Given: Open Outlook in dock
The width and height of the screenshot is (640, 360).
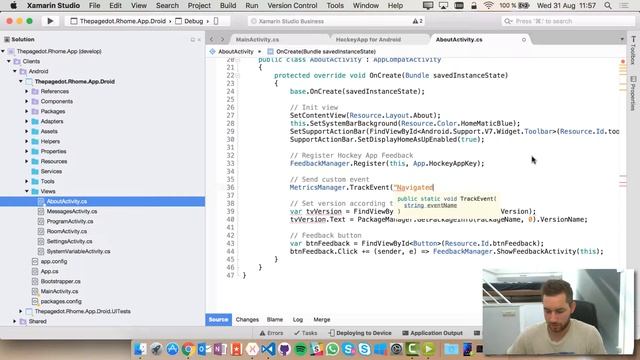Looking at the screenshot, I should click(x=204, y=349).
